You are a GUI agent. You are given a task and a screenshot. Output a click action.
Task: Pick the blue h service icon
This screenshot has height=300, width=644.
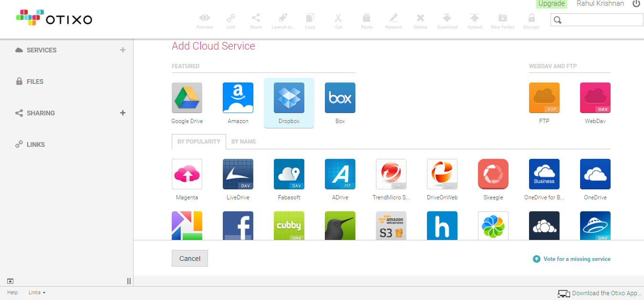(x=442, y=226)
